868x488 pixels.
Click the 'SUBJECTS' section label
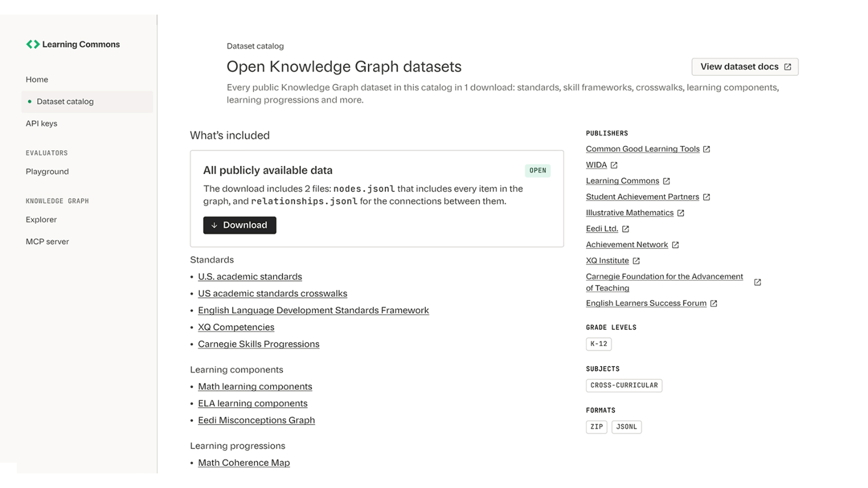pyautogui.click(x=603, y=369)
